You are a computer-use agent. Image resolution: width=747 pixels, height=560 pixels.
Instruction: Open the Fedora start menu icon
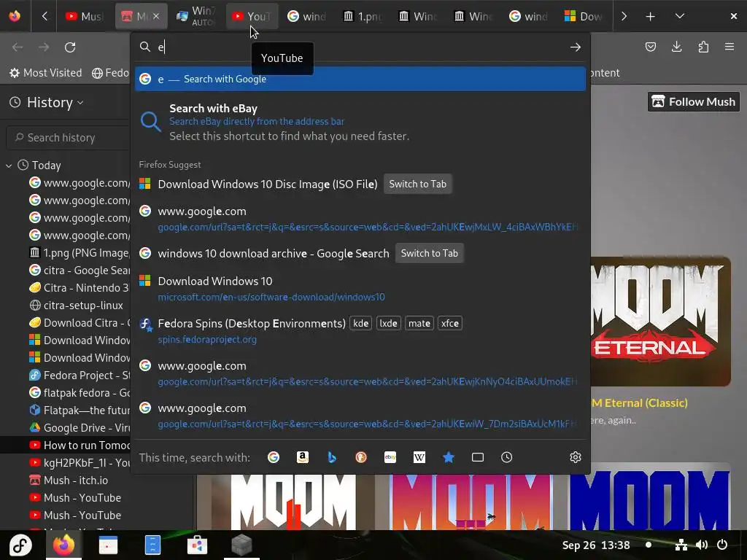tap(20, 545)
